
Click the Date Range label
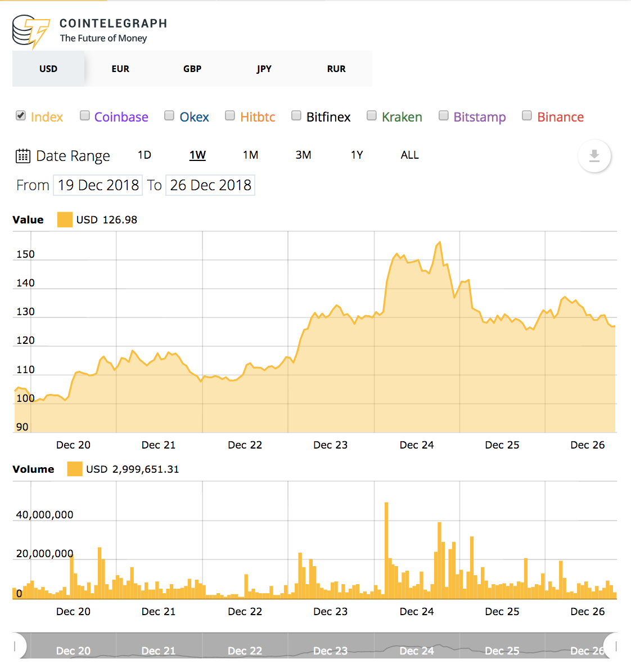[x=73, y=156]
